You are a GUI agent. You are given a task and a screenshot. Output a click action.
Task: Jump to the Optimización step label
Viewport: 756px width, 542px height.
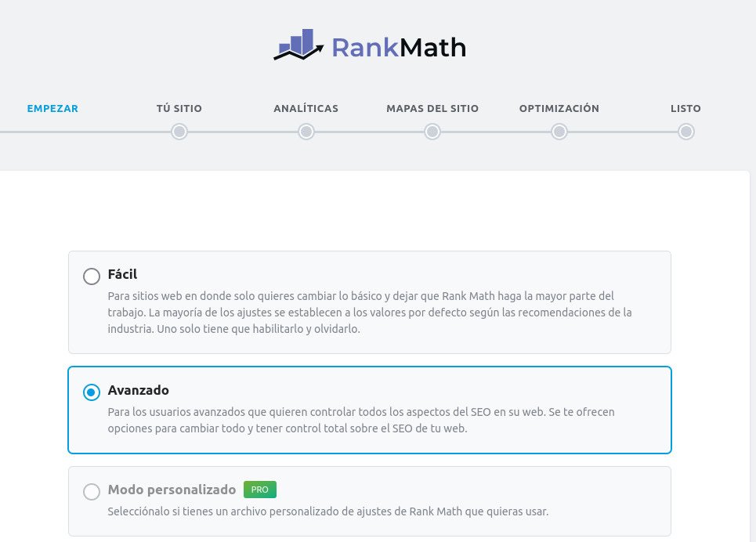[x=559, y=109]
